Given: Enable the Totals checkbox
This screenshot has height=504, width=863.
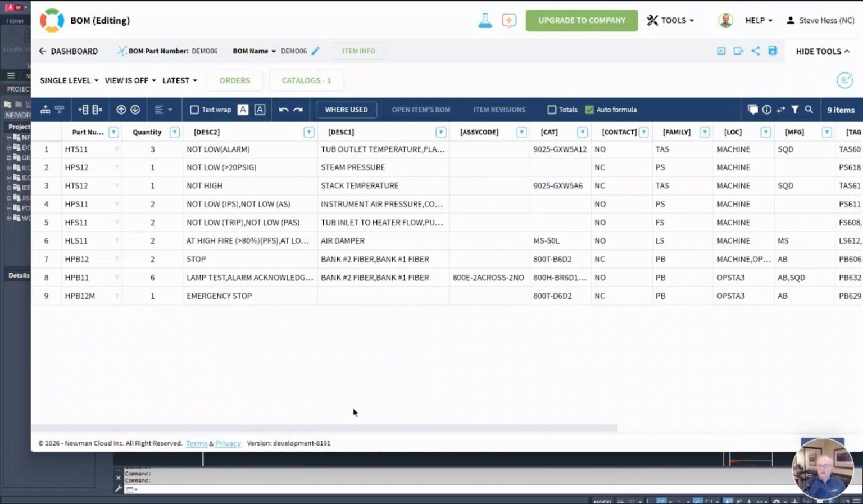Looking at the screenshot, I should click(552, 110).
